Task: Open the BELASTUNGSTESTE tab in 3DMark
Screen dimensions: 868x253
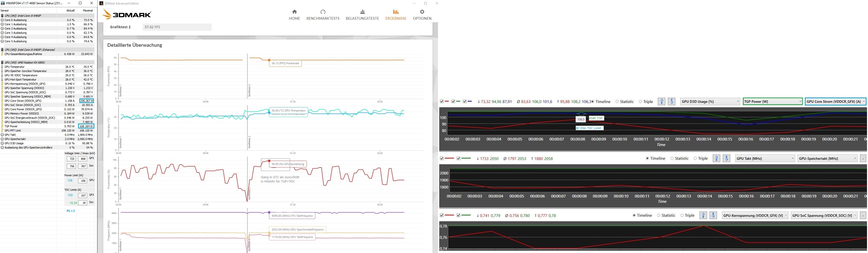Action: tap(362, 15)
